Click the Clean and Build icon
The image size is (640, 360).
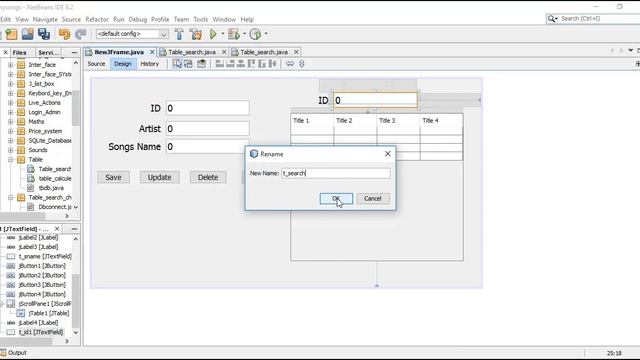196,34
